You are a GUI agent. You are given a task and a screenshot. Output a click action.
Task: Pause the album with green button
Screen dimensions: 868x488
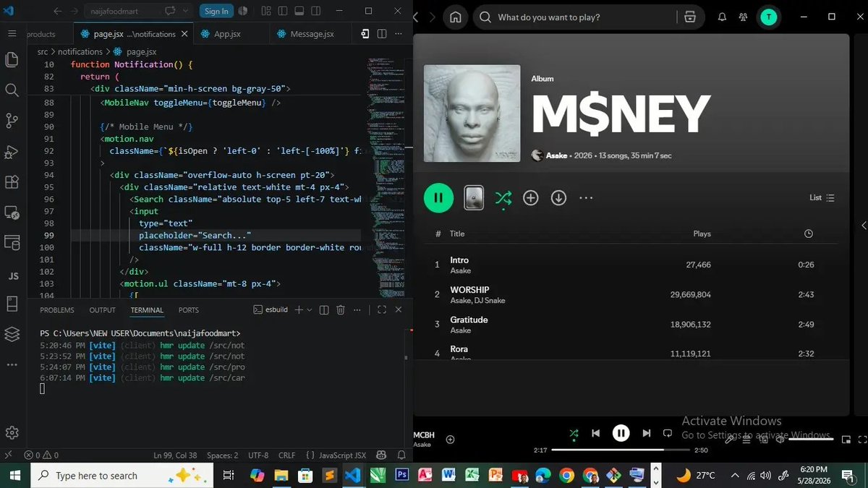[438, 197]
